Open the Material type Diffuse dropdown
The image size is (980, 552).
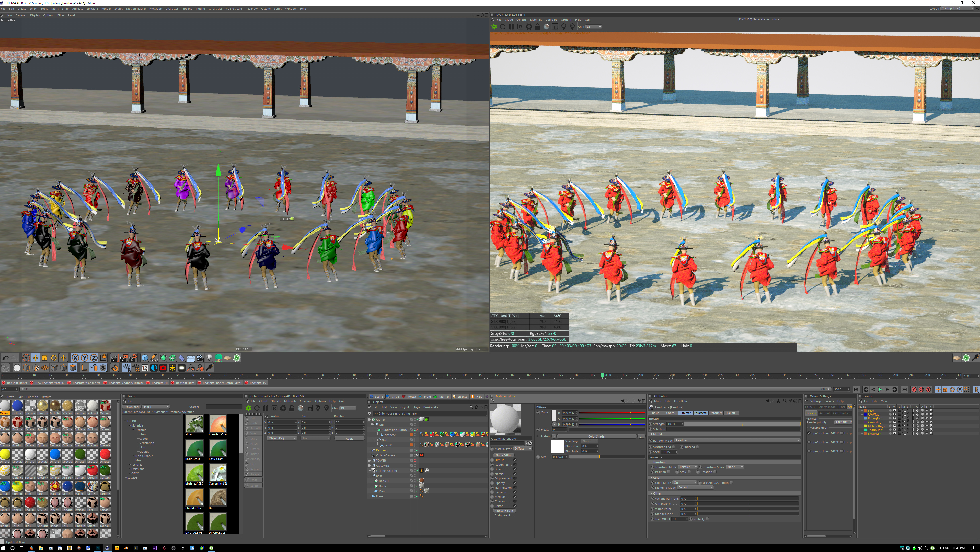523,448
